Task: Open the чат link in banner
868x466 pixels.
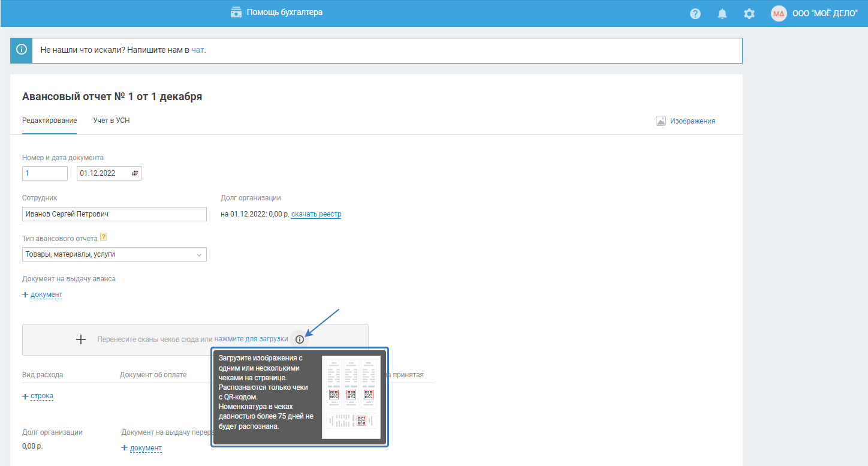Action: pyautogui.click(x=198, y=50)
